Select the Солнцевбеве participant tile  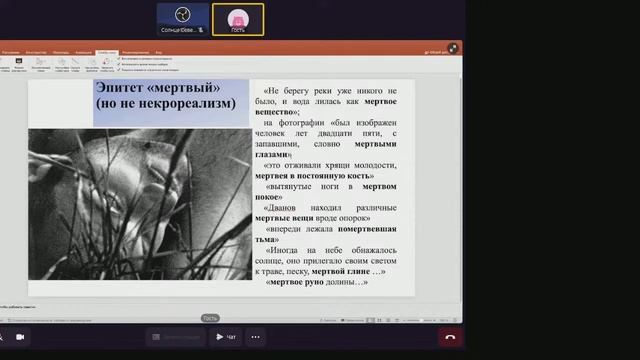pyautogui.click(x=182, y=20)
